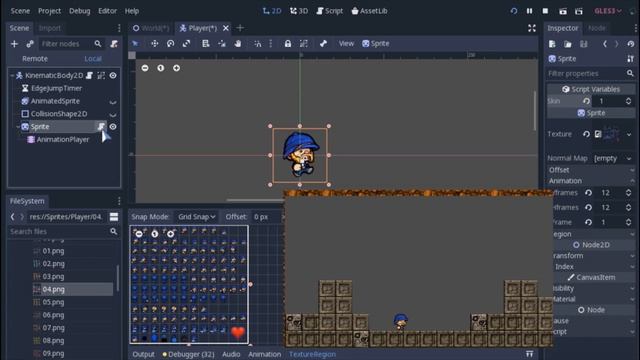640x360 pixels.
Task: Expand the Region section
Action: (594, 234)
